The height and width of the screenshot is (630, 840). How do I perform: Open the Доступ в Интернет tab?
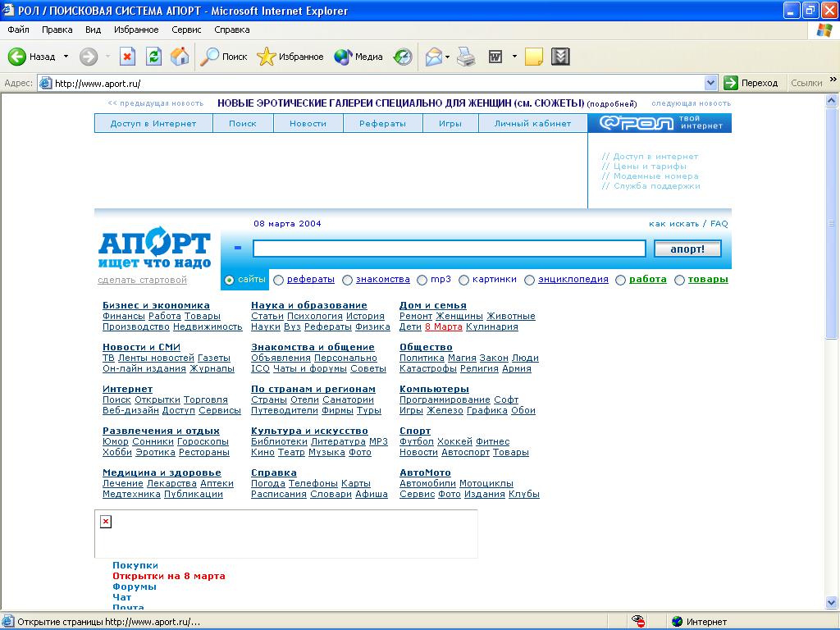(x=153, y=123)
